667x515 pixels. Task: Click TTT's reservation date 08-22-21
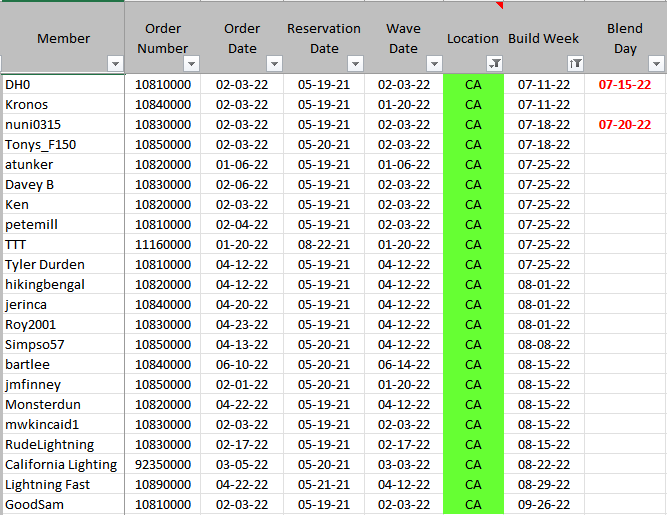click(x=324, y=245)
